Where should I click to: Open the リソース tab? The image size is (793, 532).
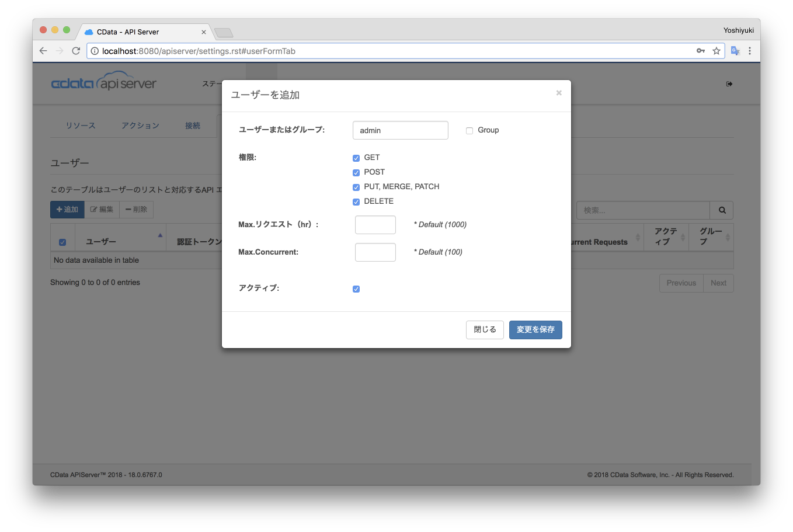81,126
